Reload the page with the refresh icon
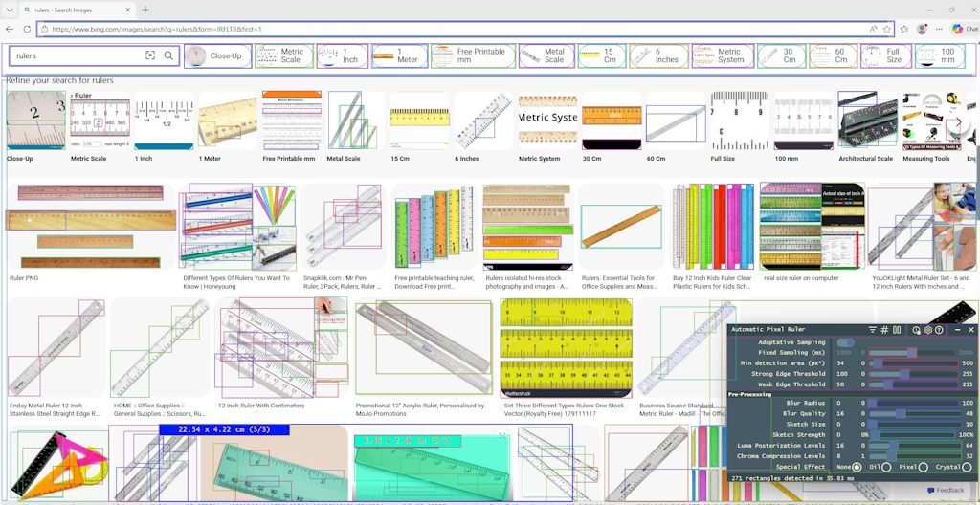The width and height of the screenshot is (980, 505). pyautogui.click(x=27, y=30)
